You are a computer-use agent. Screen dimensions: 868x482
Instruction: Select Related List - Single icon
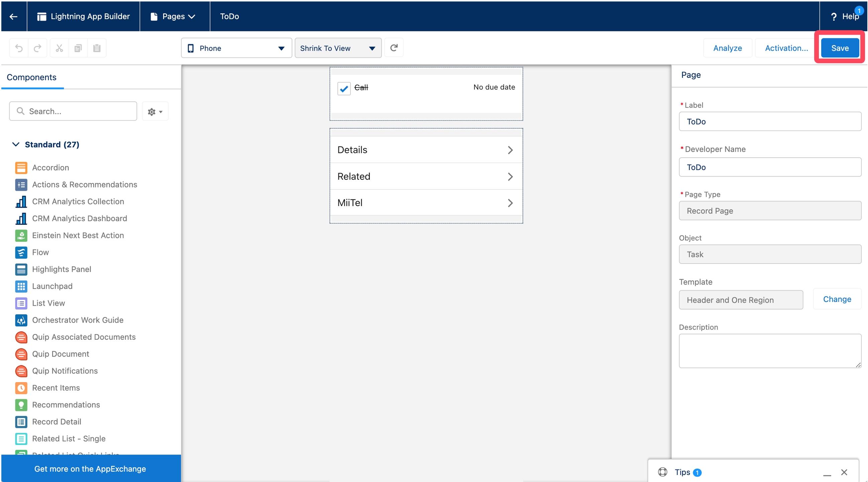(21, 439)
